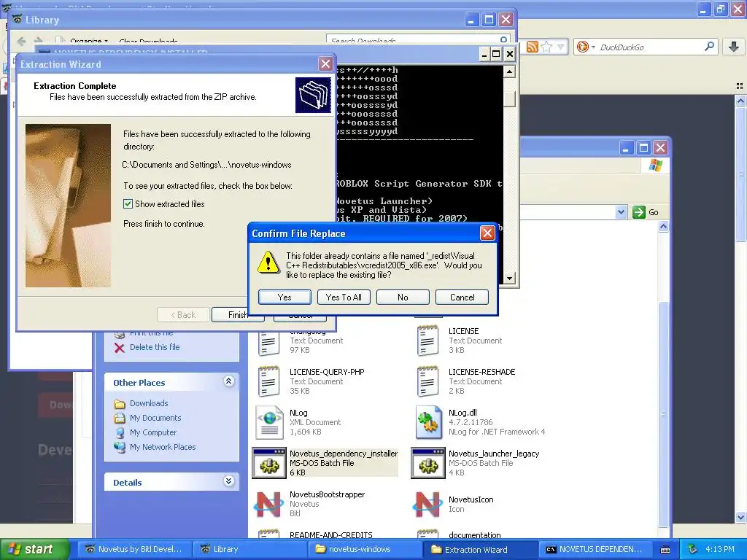Image resolution: width=747 pixels, height=560 pixels.
Task: Select the NLog XML Document file icon
Action: point(269,422)
